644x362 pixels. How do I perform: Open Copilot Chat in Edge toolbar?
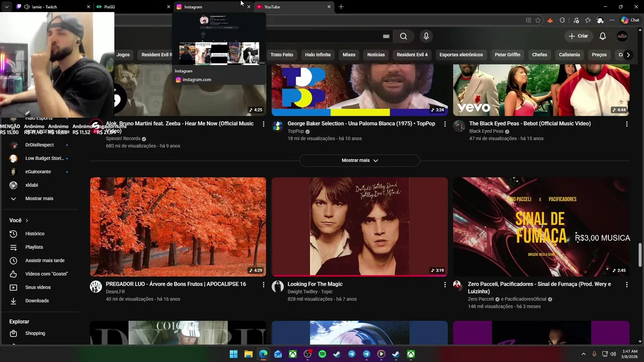[x=630, y=20]
